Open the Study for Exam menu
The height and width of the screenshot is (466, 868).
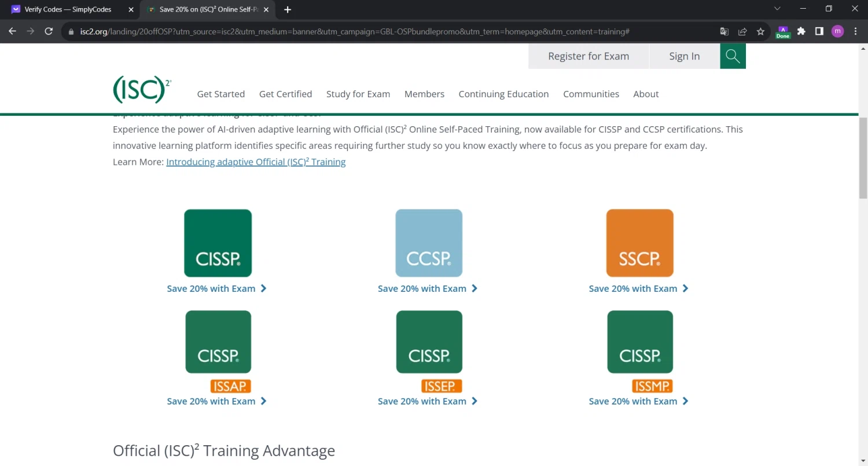pyautogui.click(x=358, y=94)
